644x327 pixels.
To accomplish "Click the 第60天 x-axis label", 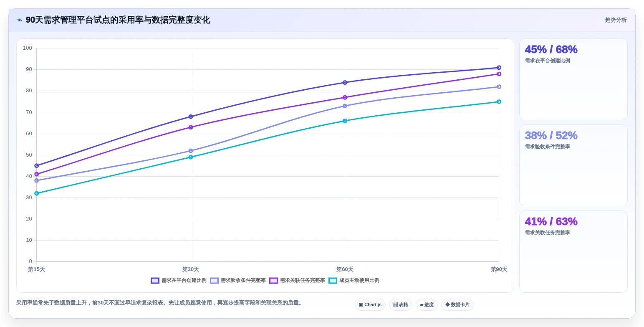I will coord(345,269).
